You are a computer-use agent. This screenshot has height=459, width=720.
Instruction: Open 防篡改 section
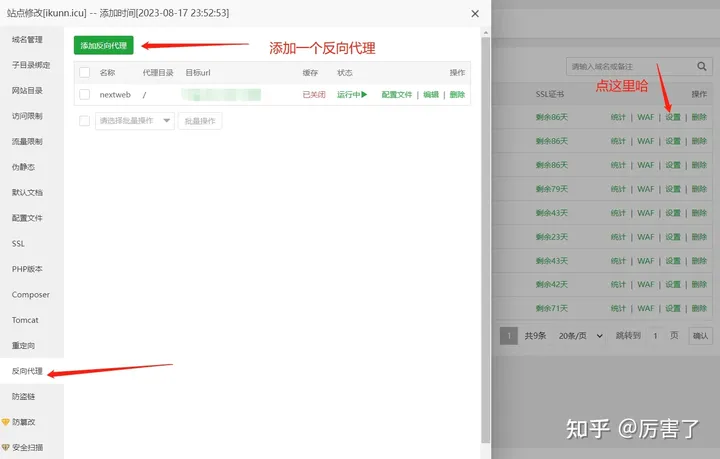(23, 422)
